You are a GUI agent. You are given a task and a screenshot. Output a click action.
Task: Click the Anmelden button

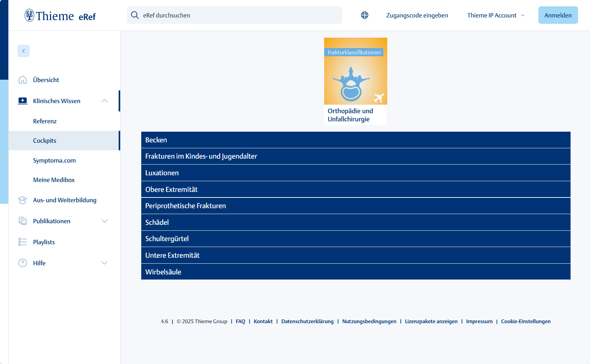click(558, 15)
